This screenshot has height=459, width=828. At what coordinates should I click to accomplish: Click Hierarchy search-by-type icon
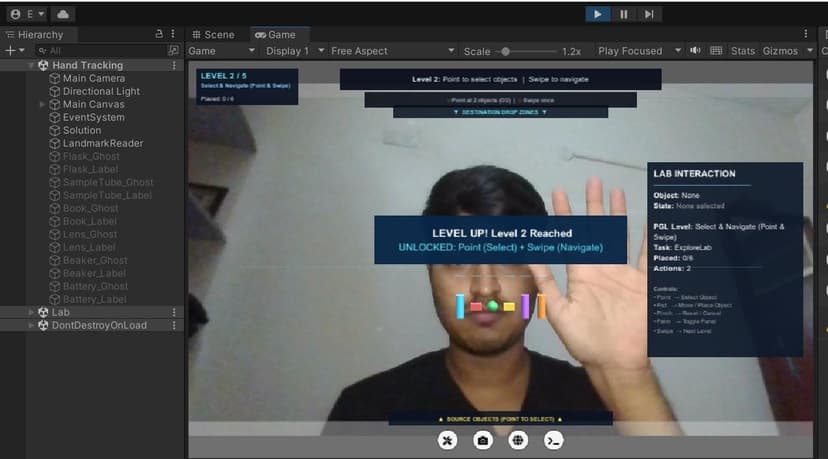click(x=173, y=50)
